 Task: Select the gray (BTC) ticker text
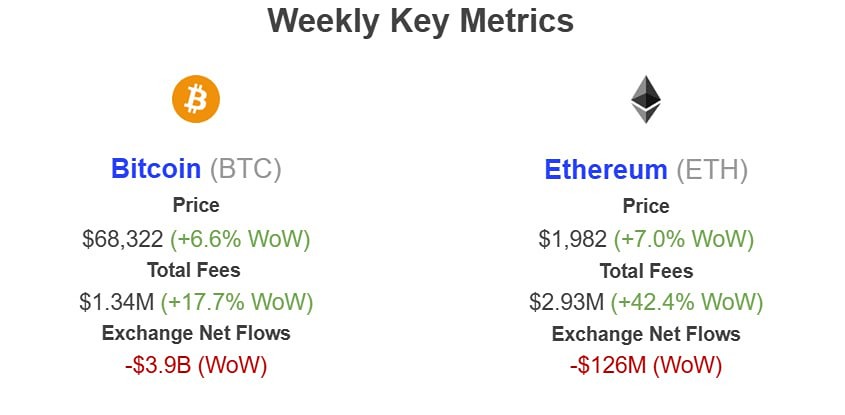click(246, 168)
